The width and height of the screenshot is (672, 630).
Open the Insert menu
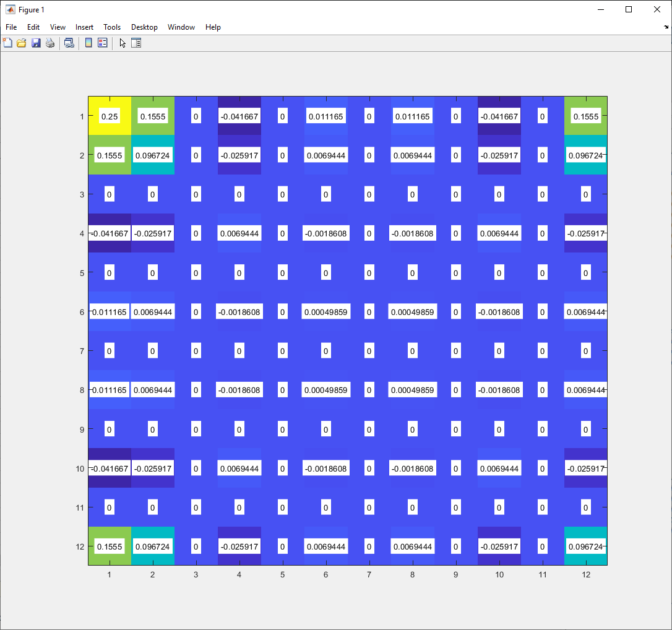[x=84, y=27]
